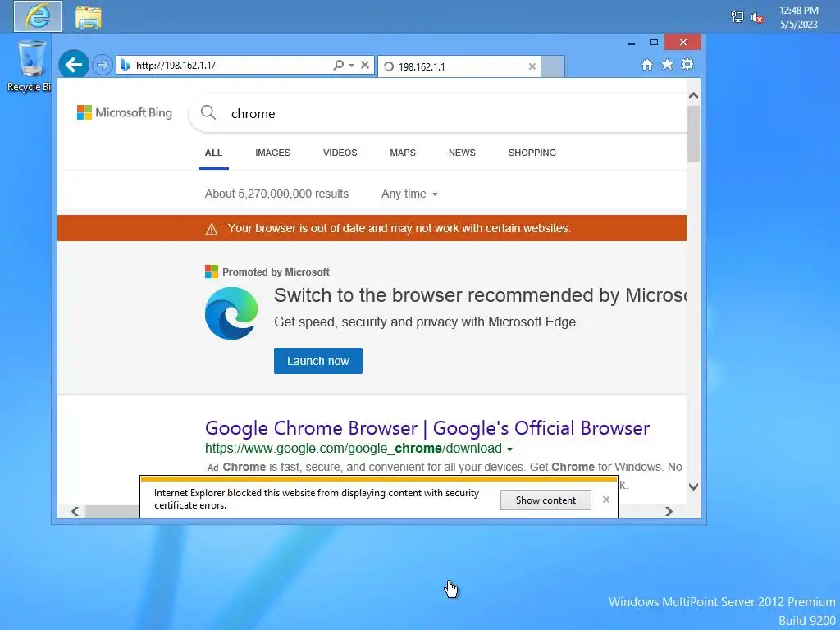The image size is (840, 630).
Task: Select the 198.162.1.1 browser tab
Action: tap(459, 66)
